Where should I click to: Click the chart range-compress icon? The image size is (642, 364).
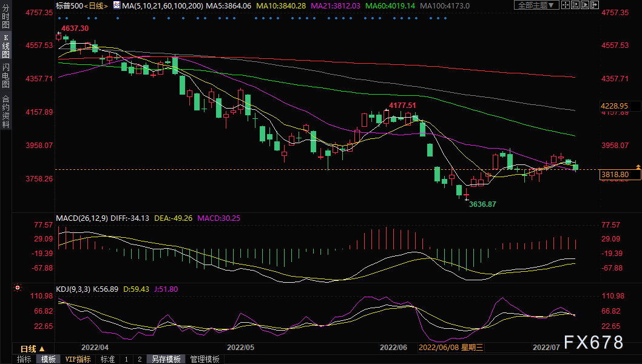pos(575,5)
